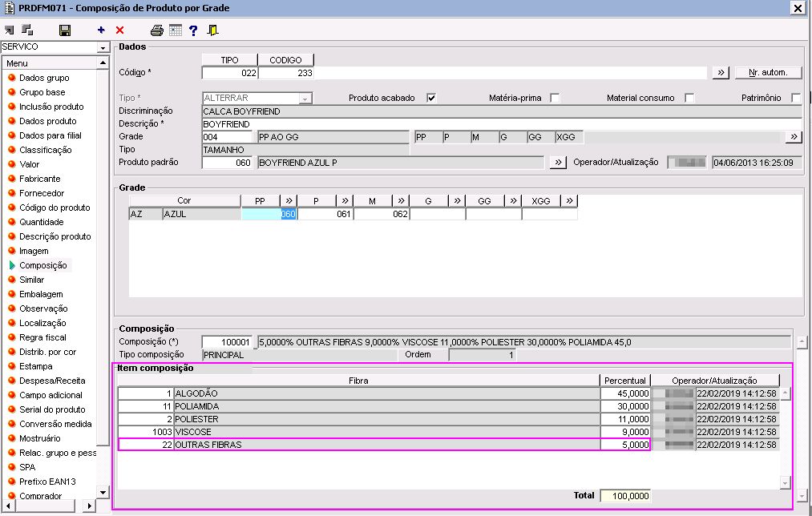
Task: Click the Descrição field with BOYFRIEND
Action: tap(501, 124)
